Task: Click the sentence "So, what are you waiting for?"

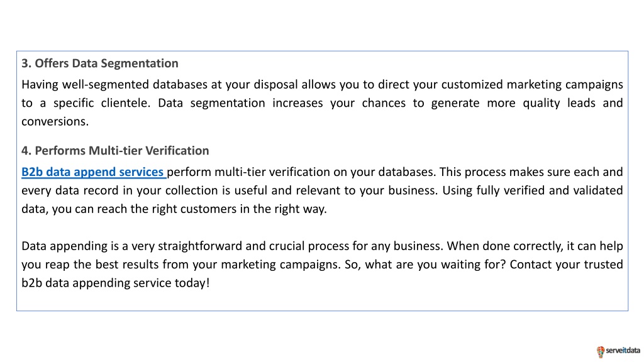Action: click(x=425, y=265)
